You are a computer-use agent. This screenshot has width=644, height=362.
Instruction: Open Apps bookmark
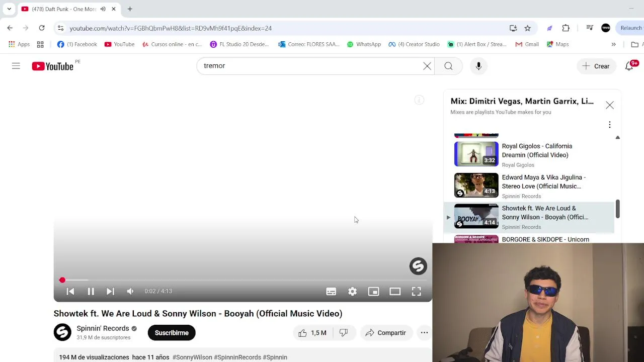click(x=19, y=44)
